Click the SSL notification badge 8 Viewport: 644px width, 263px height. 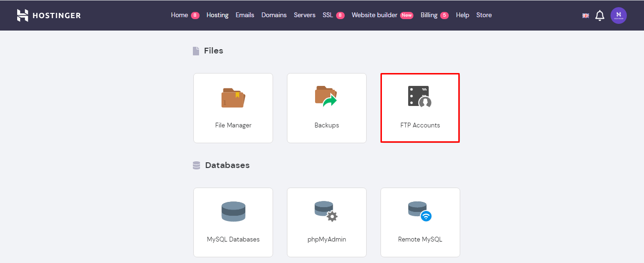coord(340,15)
